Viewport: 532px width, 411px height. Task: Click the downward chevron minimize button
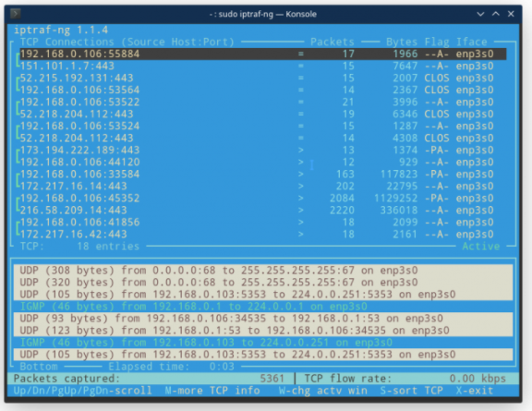click(x=480, y=14)
